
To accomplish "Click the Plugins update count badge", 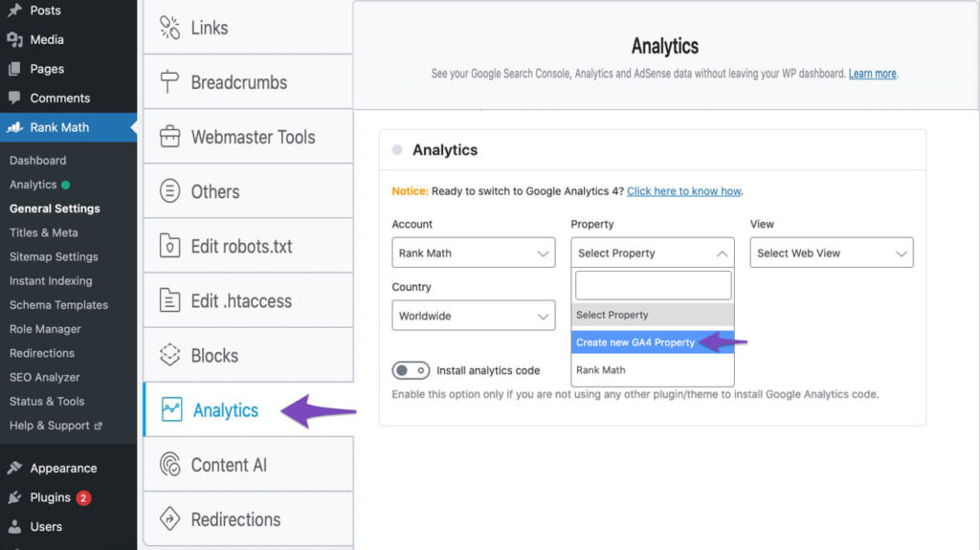I will pos(83,497).
